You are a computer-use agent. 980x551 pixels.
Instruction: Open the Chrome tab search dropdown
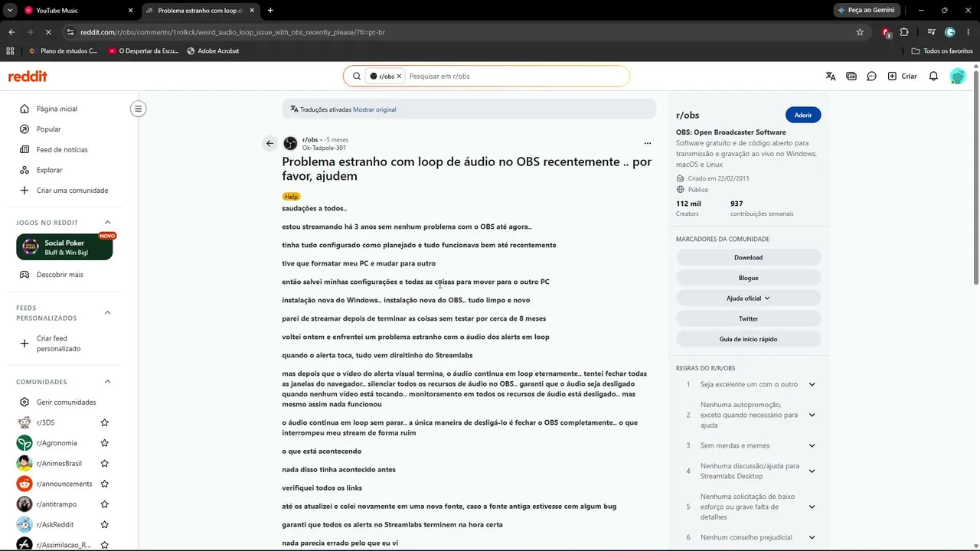[10, 11]
